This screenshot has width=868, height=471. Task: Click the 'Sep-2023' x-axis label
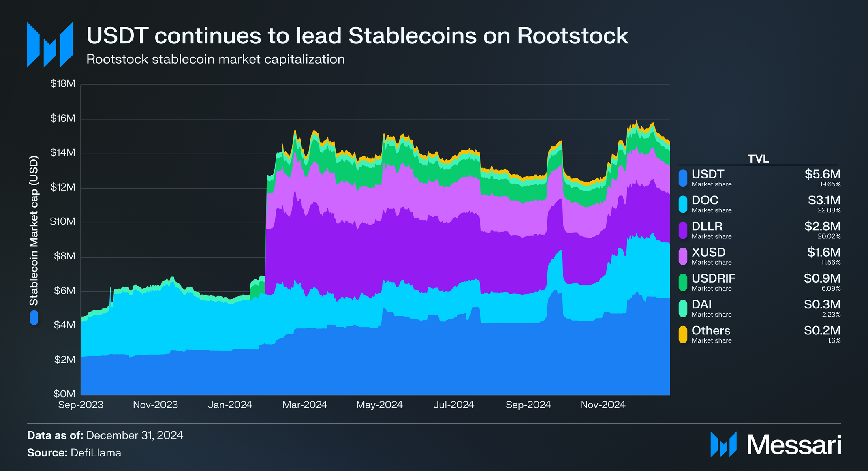point(81,405)
